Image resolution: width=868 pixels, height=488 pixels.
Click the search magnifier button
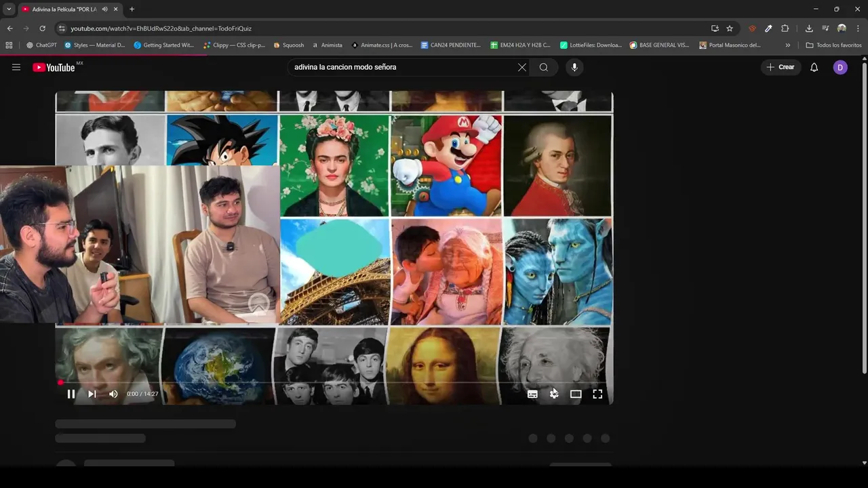(x=544, y=67)
